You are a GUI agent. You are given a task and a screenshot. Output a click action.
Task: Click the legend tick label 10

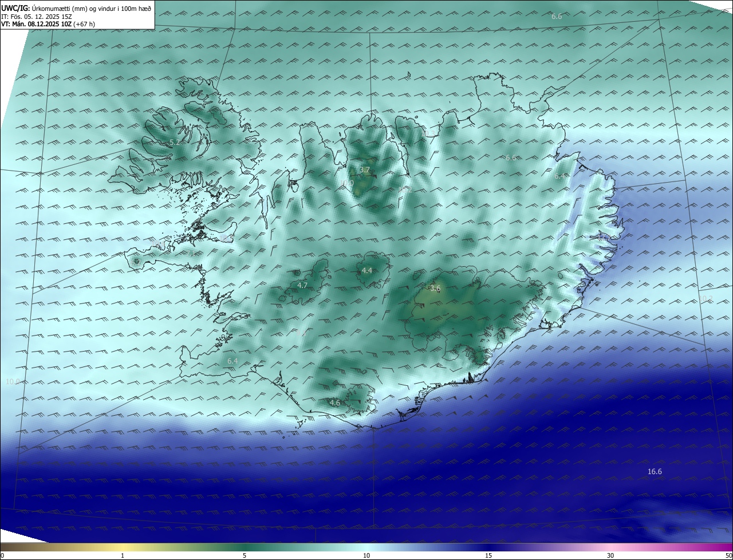point(366,555)
